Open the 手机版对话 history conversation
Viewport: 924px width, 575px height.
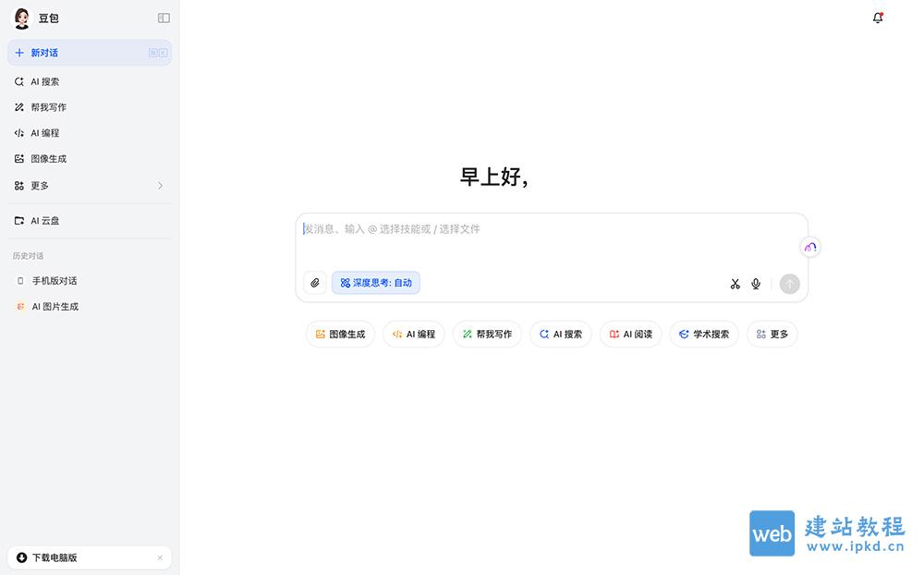(x=90, y=281)
